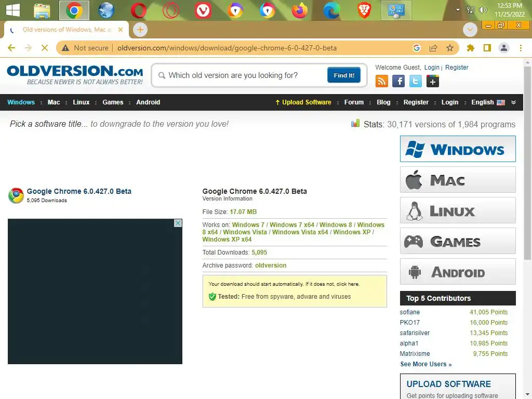The width and height of the screenshot is (532, 399).
Task: Open Chrome three-dot menu
Action: coord(521,48)
